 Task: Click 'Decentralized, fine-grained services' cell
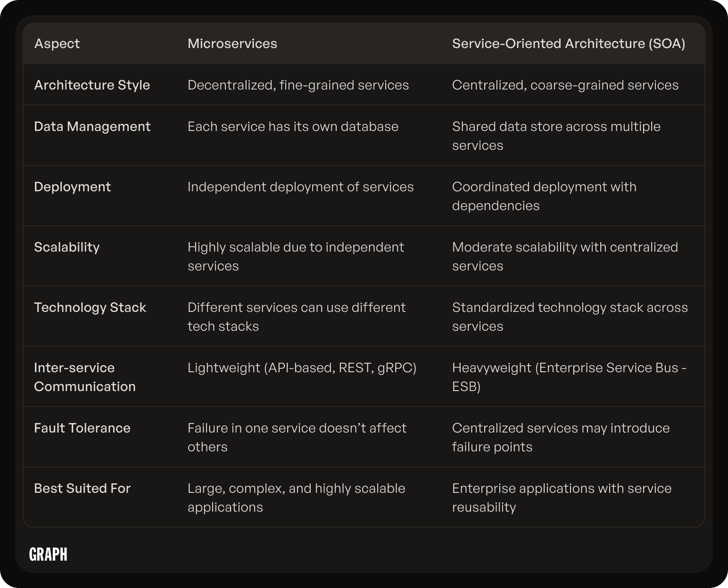click(x=298, y=85)
